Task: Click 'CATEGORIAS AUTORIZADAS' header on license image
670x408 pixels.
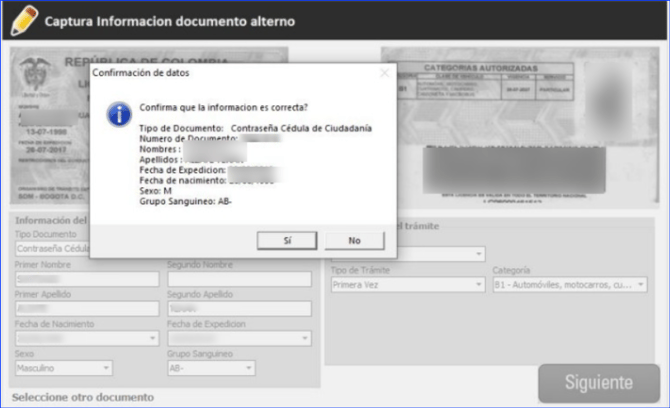Action: click(481, 68)
